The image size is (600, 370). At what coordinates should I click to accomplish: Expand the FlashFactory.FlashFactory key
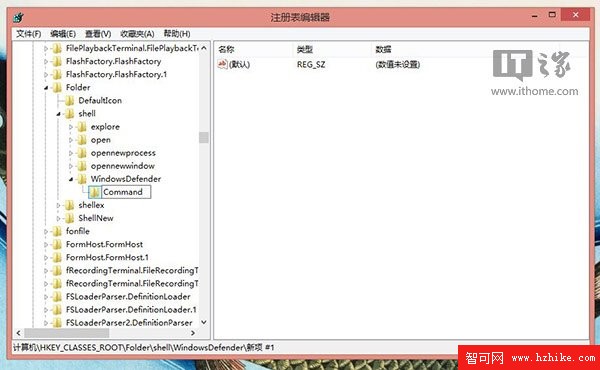coord(46,62)
